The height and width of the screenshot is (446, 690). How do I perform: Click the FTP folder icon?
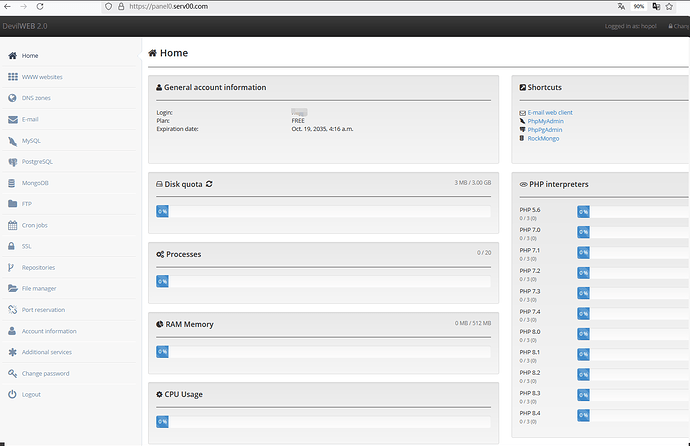tap(12, 204)
